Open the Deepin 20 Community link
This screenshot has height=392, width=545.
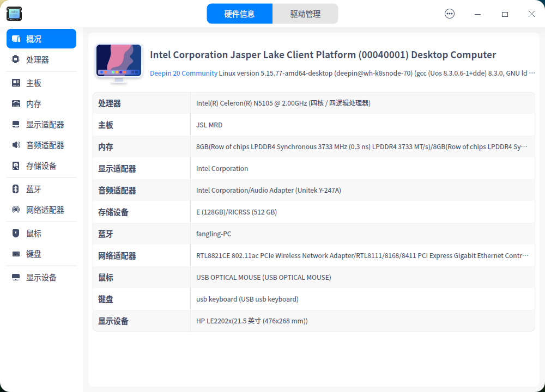click(x=184, y=73)
